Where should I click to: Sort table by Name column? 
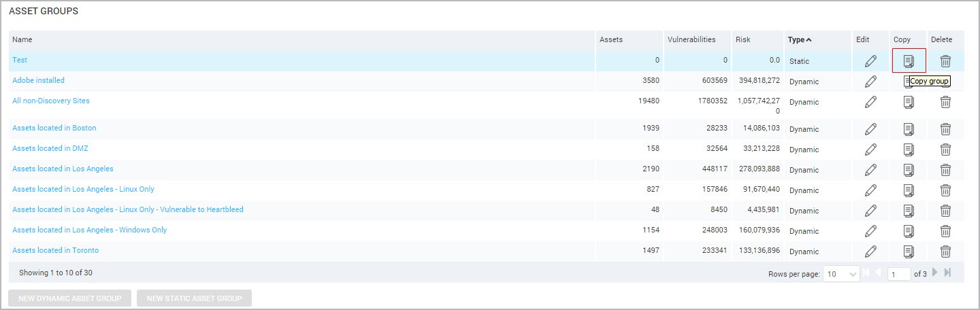(22, 39)
